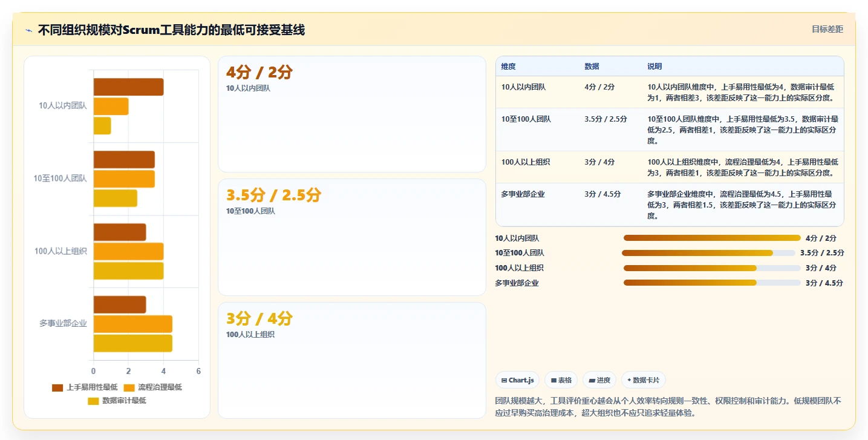Click the dashboard title about Scrum工具能力
The image size is (868, 440).
tap(172, 30)
